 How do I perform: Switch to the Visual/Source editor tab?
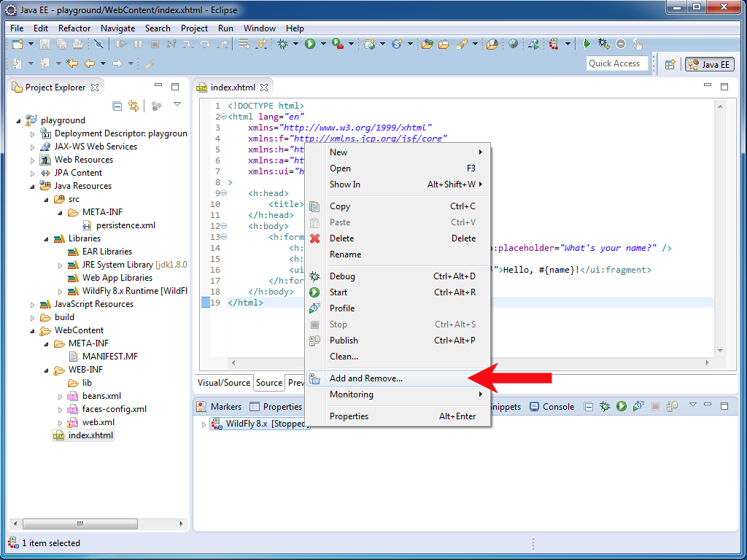[224, 382]
